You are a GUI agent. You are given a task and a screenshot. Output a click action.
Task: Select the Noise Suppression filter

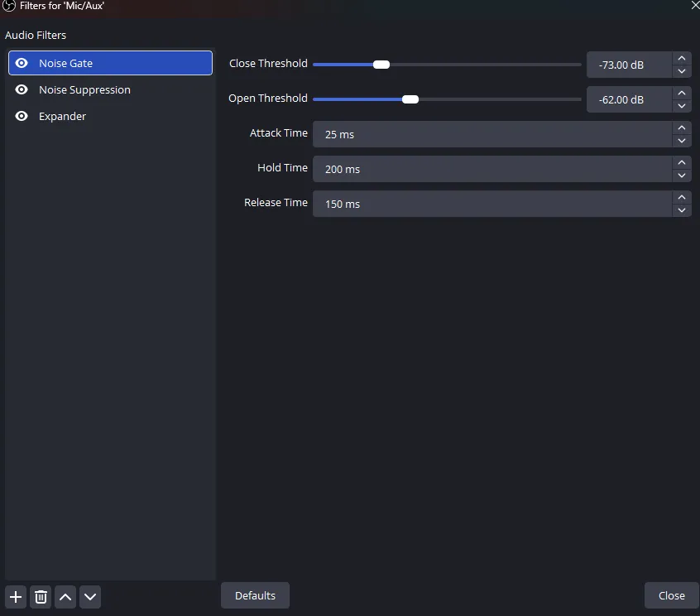click(84, 89)
